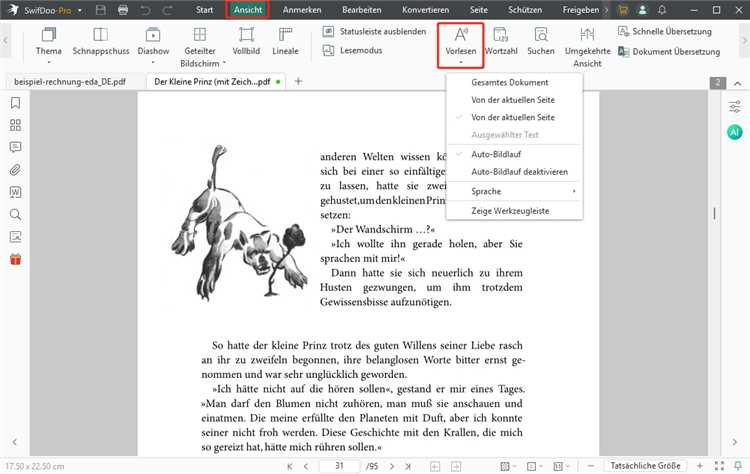Open the Wortzahl word count tool

(501, 41)
